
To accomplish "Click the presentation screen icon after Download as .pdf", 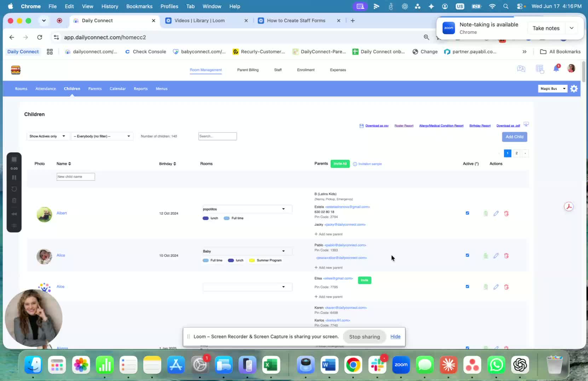I will 526,124.
